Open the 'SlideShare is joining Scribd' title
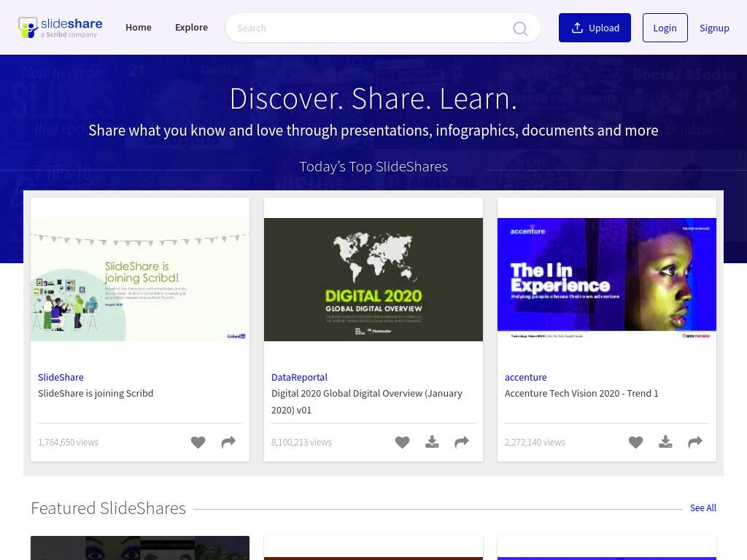Image resolution: width=747 pixels, height=560 pixels. coord(96,393)
